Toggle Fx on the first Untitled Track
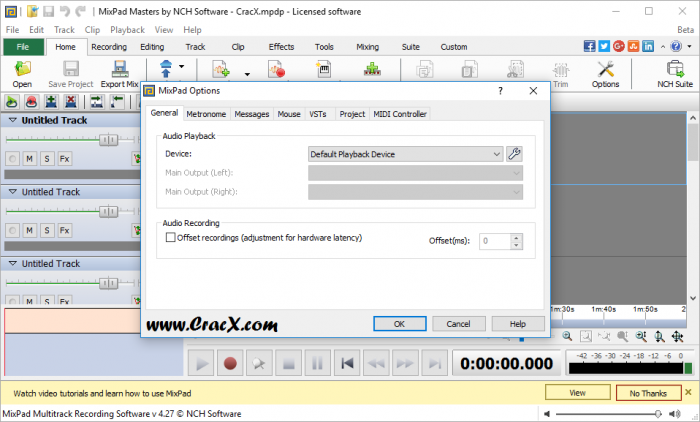700x422 pixels. (x=64, y=159)
